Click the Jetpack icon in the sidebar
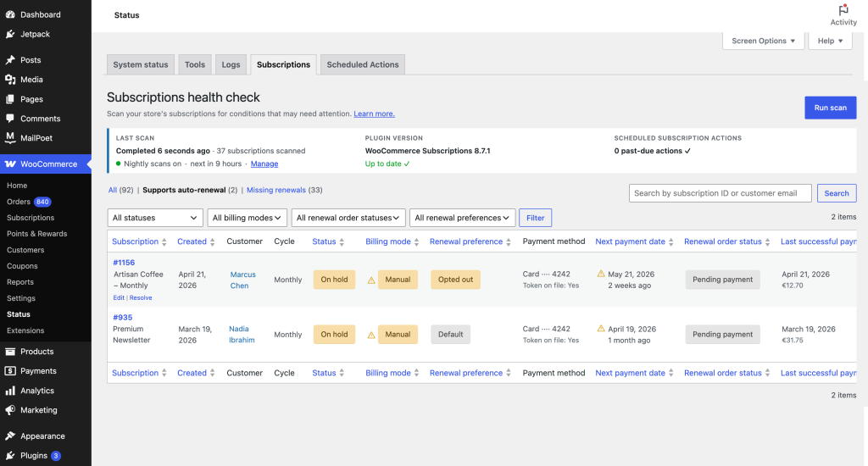The height and width of the screenshot is (466, 868). [10, 34]
